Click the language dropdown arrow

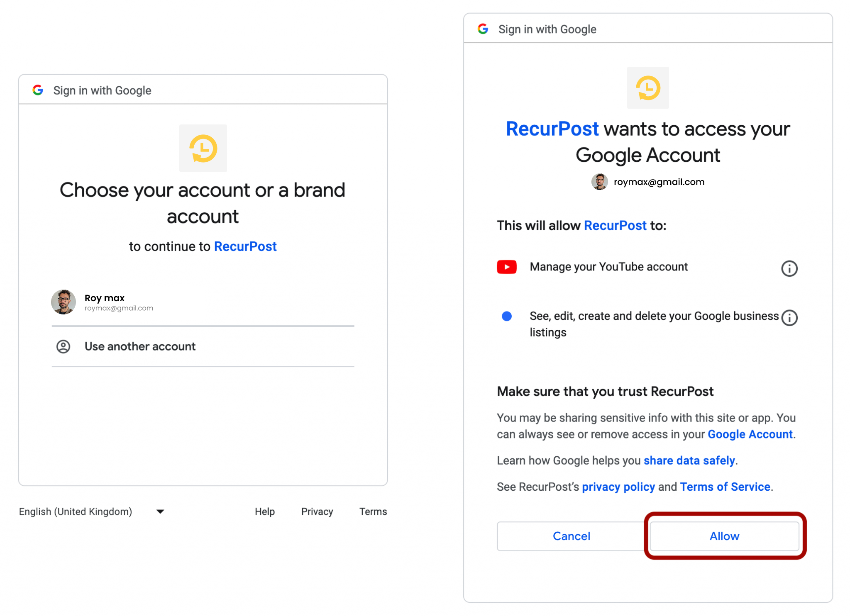(160, 511)
